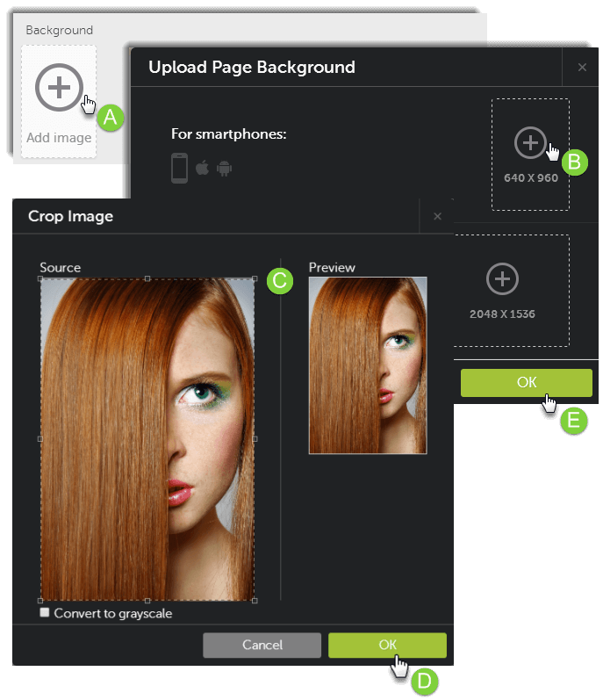Click the Android robot icon

[224, 168]
